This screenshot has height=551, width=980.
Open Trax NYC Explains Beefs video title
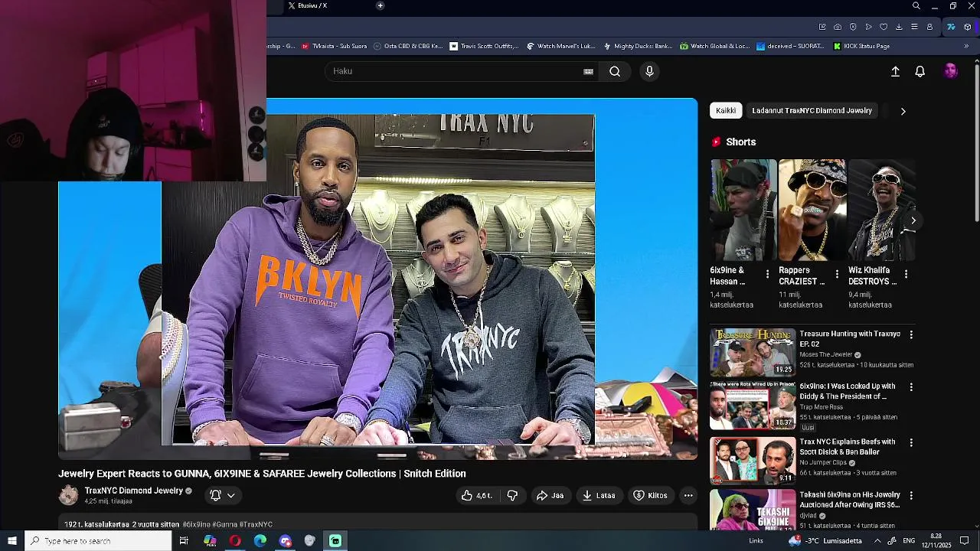(848, 447)
